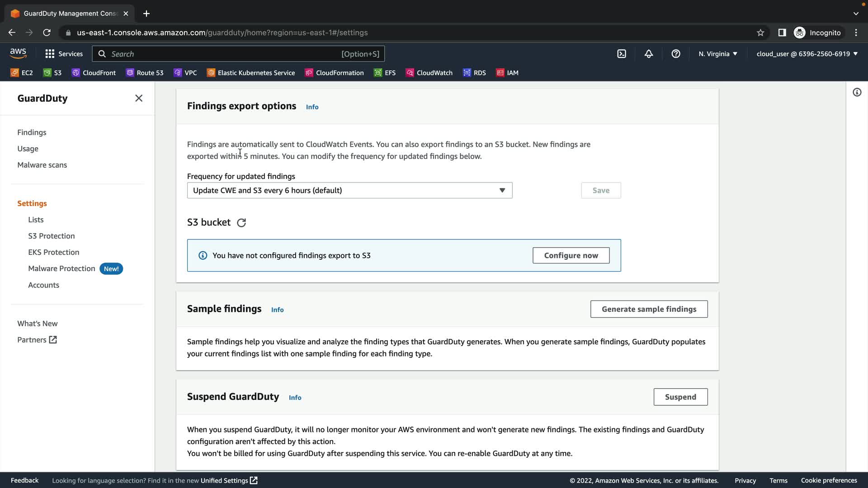Screen dimensions: 868x488
Task: Open the N. Virginia region selector
Action: tap(717, 54)
